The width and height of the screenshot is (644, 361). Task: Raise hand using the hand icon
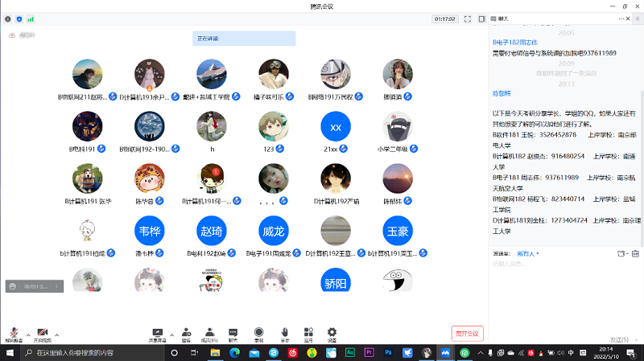pyautogui.click(x=284, y=332)
